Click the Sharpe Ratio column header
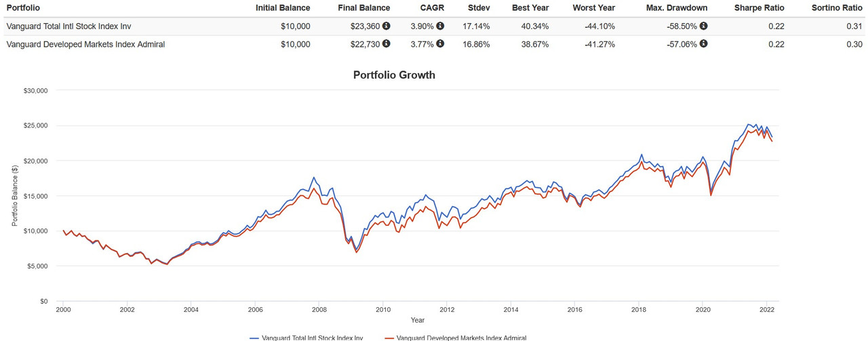The width and height of the screenshot is (868, 341). coord(759,8)
